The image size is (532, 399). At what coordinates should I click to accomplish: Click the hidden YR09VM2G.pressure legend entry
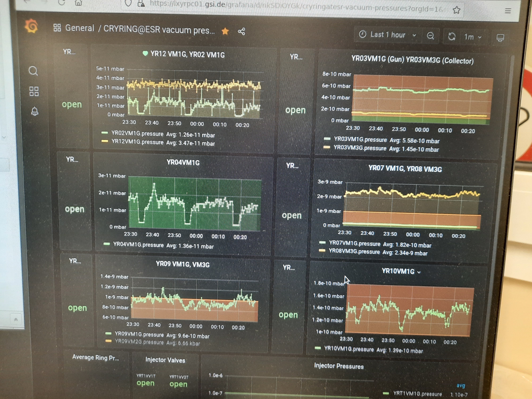pos(139,342)
